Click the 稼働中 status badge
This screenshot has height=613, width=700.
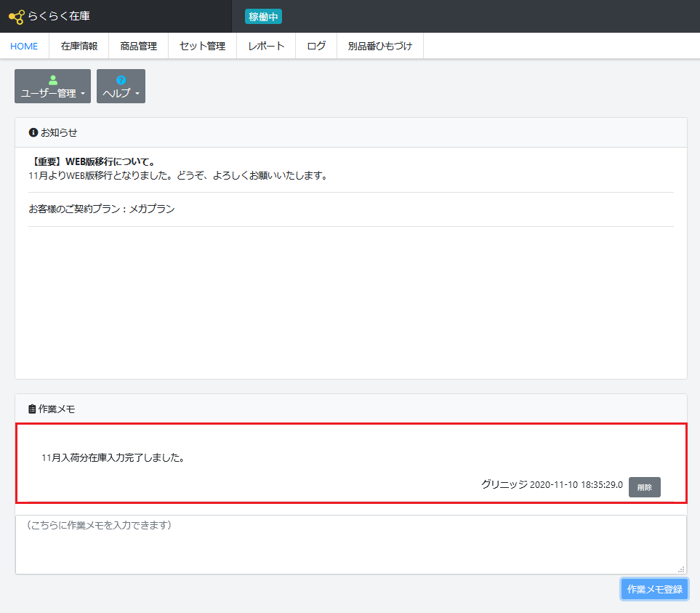263,17
